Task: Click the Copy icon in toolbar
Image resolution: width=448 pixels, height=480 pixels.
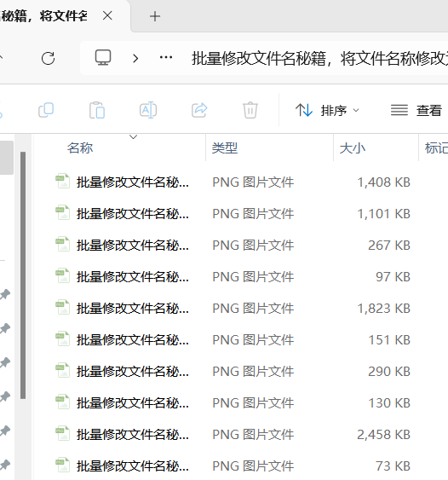Action: (x=46, y=110)
